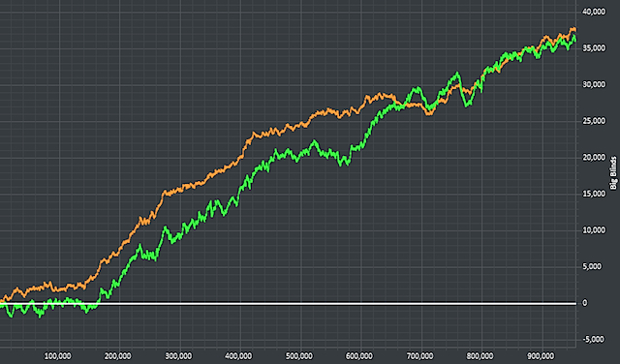
Task: Click the 35,000 y-axis label
Action: click(594, 48)
